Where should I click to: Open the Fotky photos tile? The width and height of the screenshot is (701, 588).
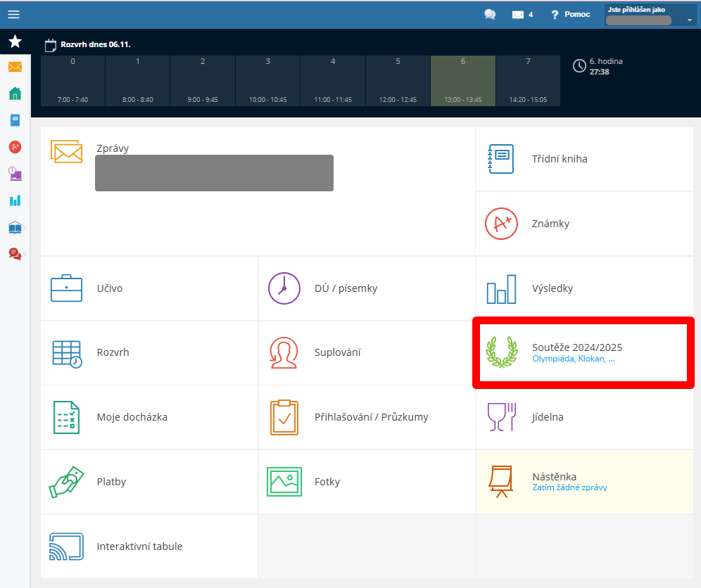(367, 482)
